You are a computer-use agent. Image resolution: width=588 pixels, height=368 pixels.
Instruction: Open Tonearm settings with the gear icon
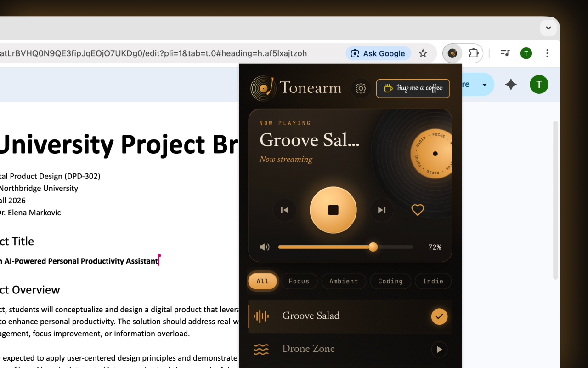click(x=361, y=88)
